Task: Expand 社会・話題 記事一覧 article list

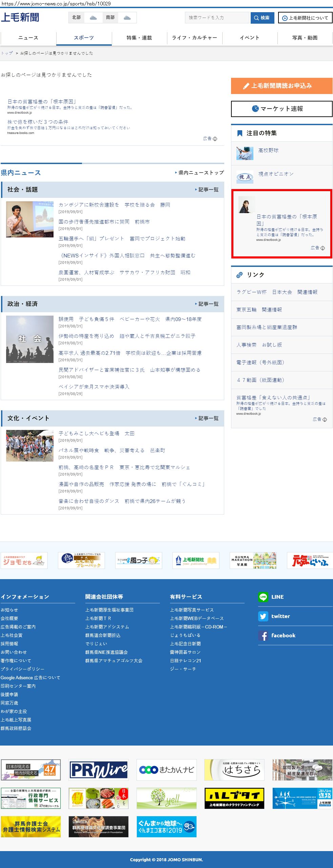Action: (207, 190)
